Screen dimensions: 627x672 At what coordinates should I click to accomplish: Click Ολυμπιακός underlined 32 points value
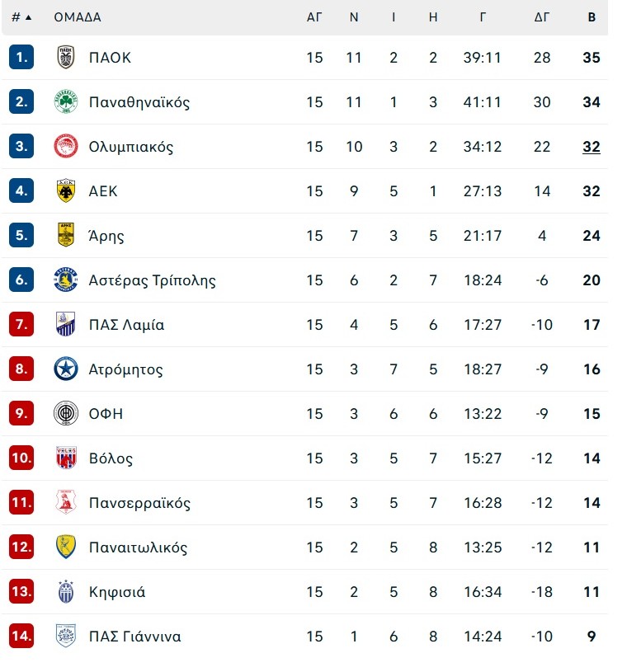point(592,147)
